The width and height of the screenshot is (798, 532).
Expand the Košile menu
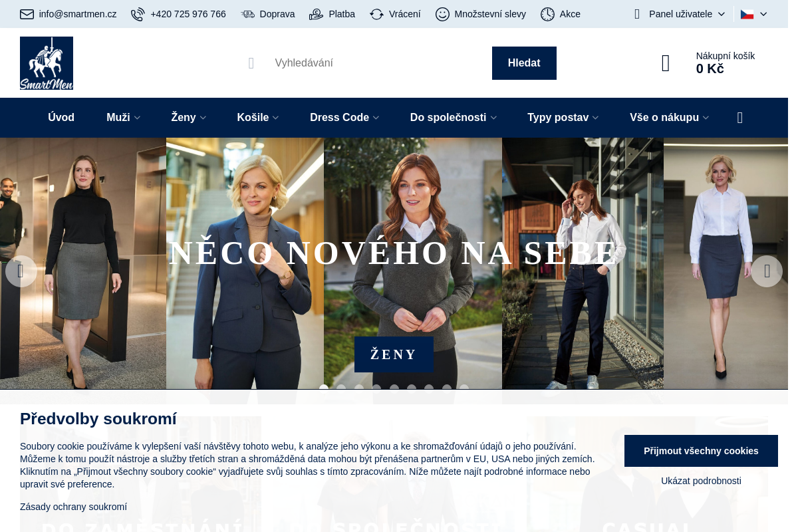(258, 118)
